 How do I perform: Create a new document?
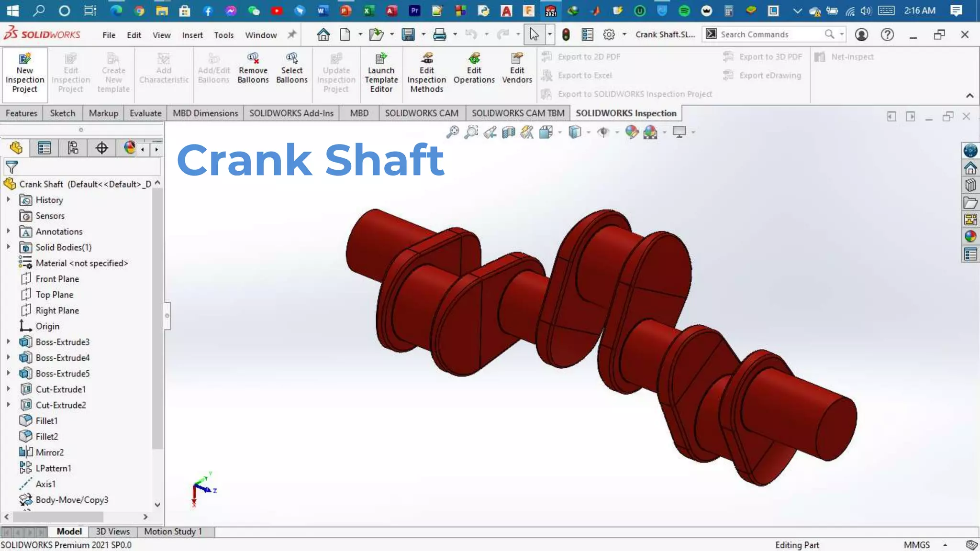tap(345, 34)
